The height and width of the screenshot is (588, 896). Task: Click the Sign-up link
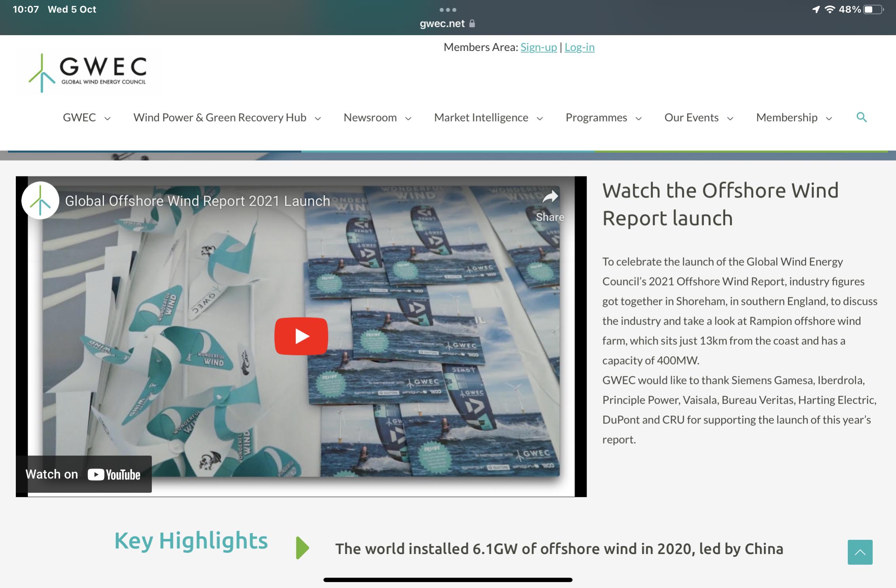538,47
